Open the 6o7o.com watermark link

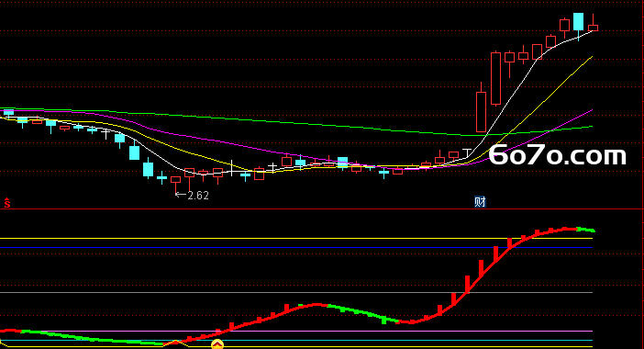(x=558, y=155)
